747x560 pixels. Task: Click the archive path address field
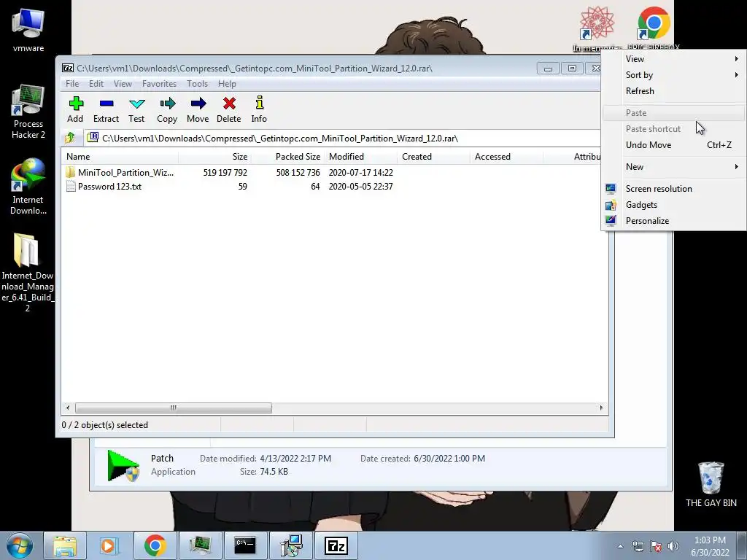pyautogui.click(x=342, y=138)
